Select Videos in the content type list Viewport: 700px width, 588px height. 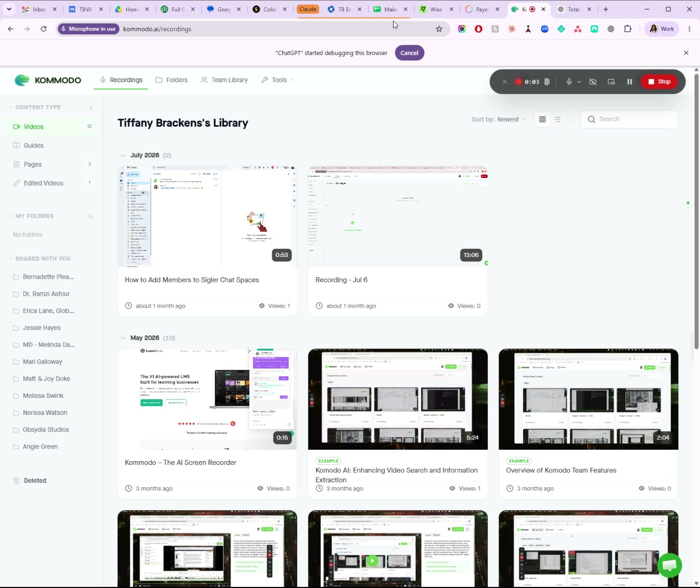[52, 127]
